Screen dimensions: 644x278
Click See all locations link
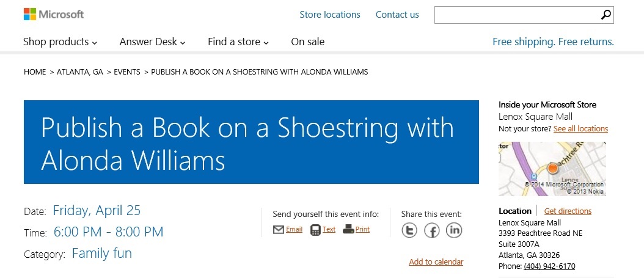pos(580,129)
